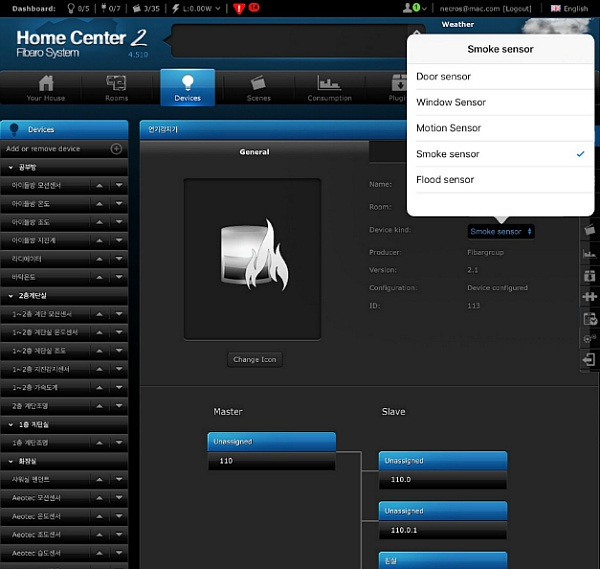Move 라디에이터 device up
Viewport: 600px width, 569px height.
[99, 259]
